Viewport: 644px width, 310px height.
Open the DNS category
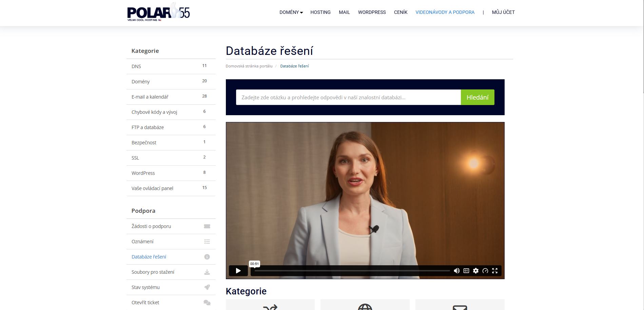[171, 66]
